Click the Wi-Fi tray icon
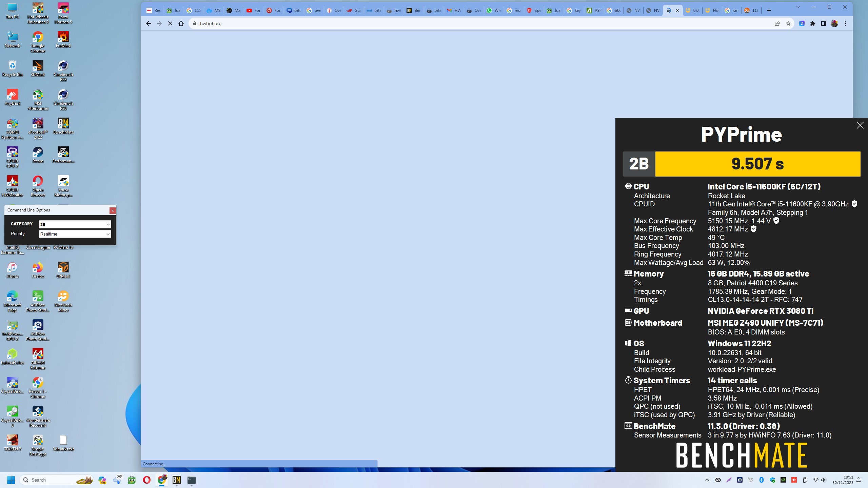The height and width of the screenshot is (488, 868). 816,480
